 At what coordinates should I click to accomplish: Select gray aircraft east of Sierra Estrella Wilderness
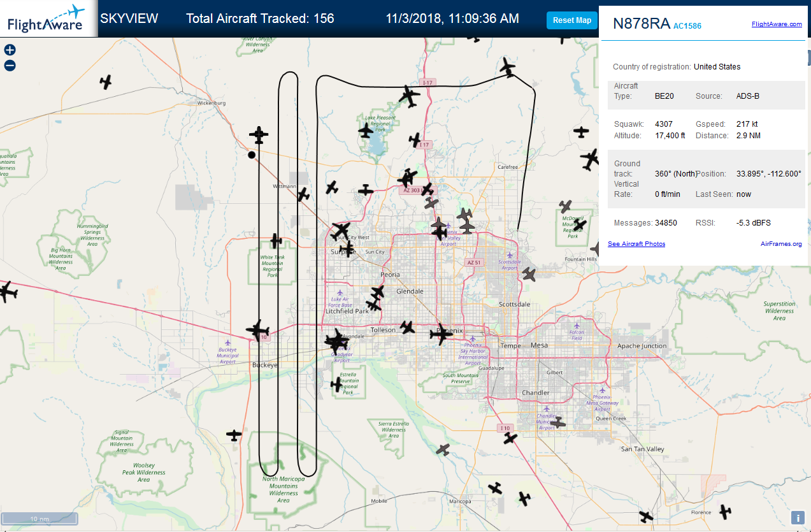click(x=443, y=449)
